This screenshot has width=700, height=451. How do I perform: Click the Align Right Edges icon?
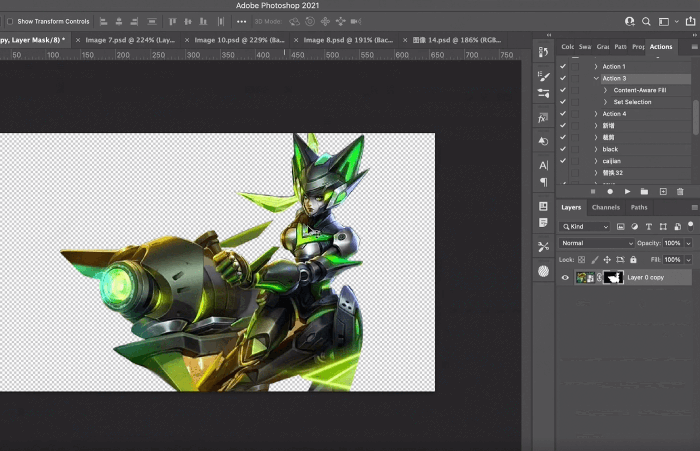pyautogui.click(x=134, y=21)
